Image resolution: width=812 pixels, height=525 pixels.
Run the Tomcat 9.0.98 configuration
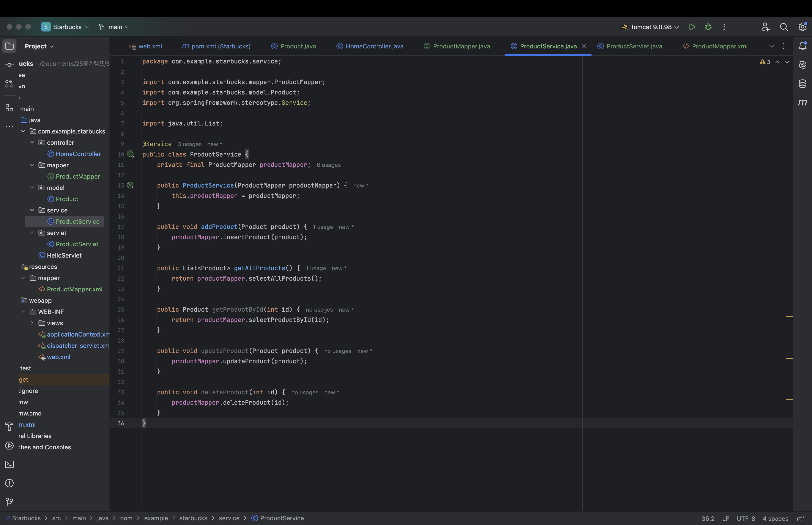pos(692,27)
